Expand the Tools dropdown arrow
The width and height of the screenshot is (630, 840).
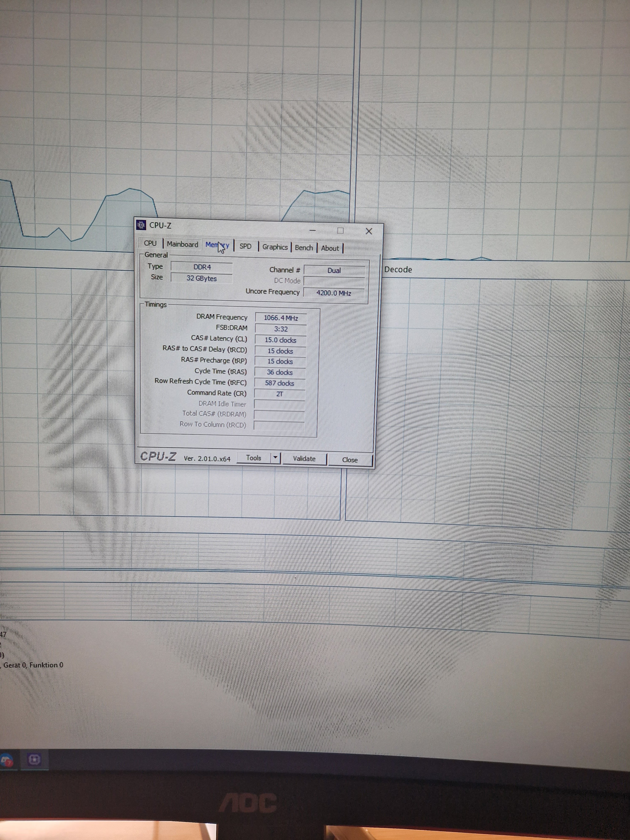276,458
